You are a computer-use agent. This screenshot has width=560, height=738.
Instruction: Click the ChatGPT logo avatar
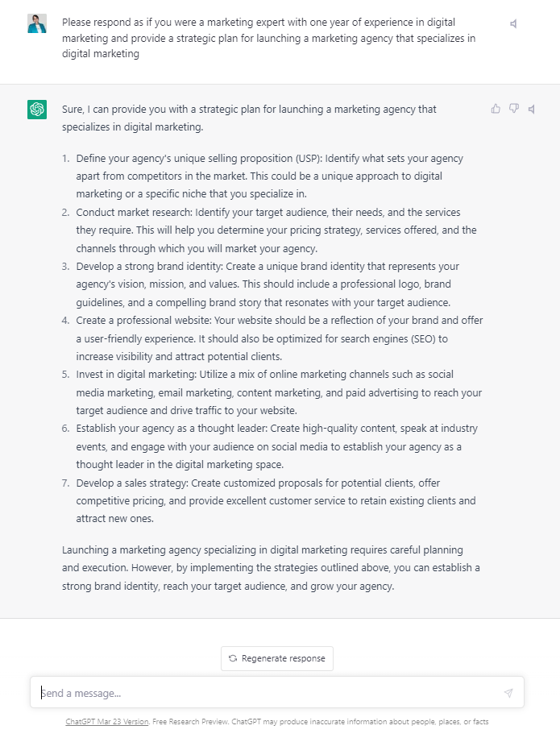click(x=37, y=110)
